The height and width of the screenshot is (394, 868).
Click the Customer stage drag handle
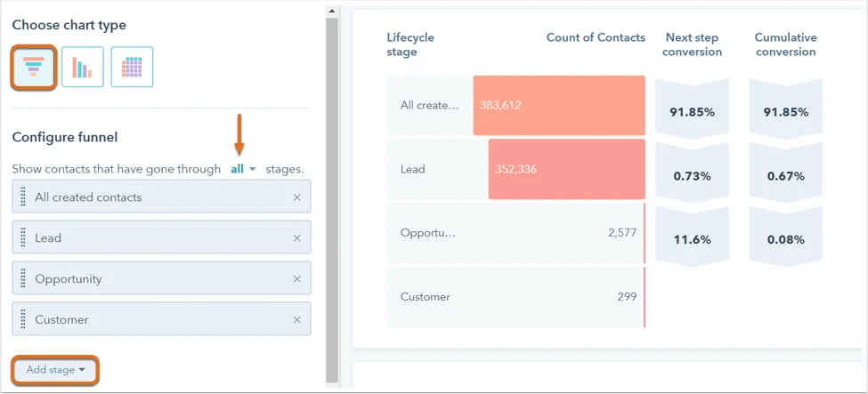point(23,320)
